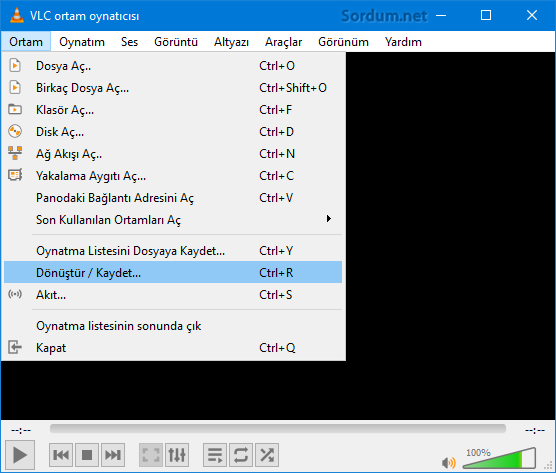Toggle loop repeat mode
556x473 pixels.
241,455
